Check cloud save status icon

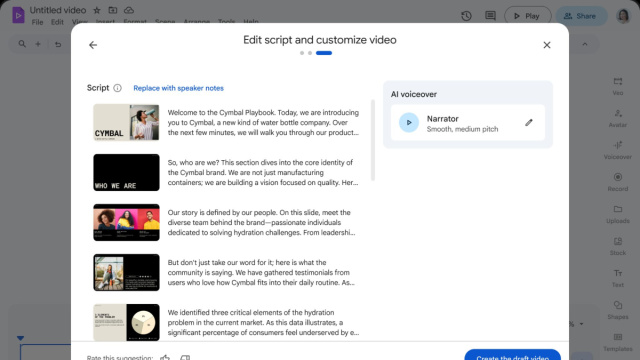click(x=129, y=10)
